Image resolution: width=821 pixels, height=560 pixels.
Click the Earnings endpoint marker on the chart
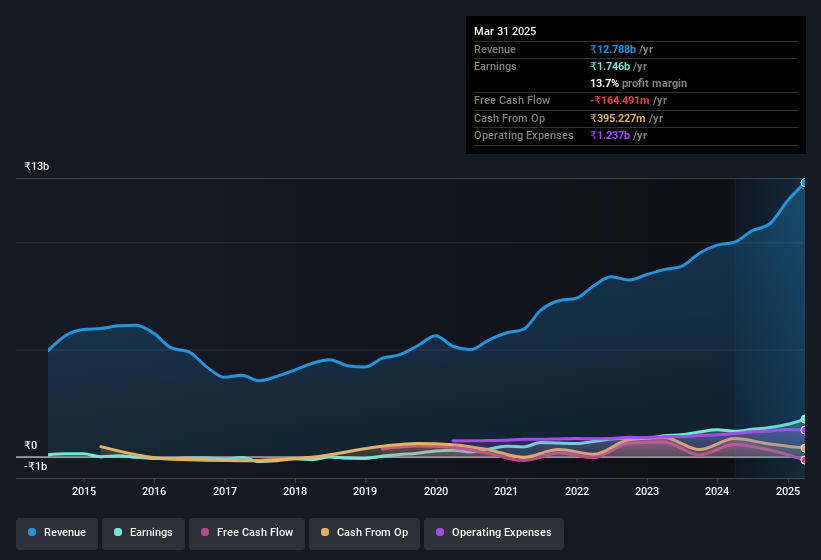tap(804, 420)
